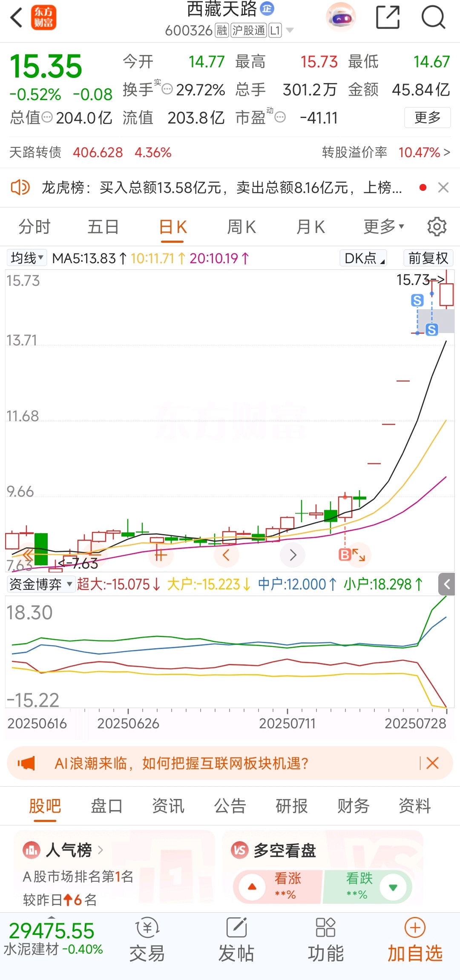Tap the P/E ratio info icon
Screen dimensions: 460x980
click(x=280, y=117)
